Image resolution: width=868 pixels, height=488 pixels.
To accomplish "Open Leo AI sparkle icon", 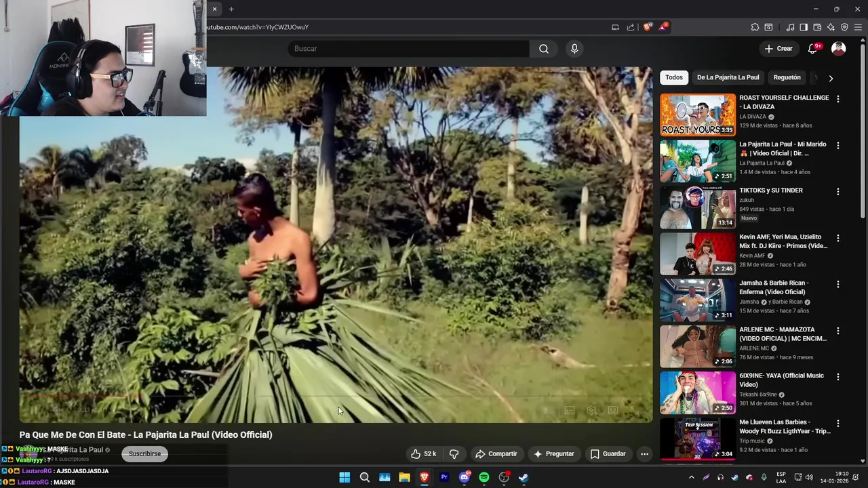I will (x=831, y=27).
